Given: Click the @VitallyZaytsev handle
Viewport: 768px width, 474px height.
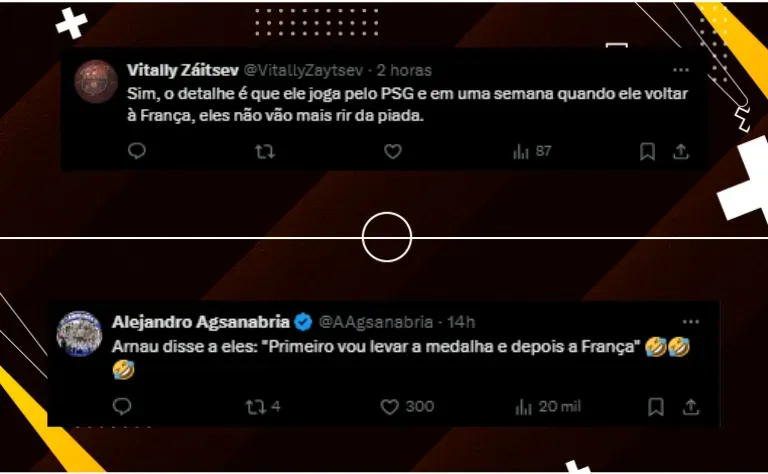Looking at the screenshot, I should [303, 71].
